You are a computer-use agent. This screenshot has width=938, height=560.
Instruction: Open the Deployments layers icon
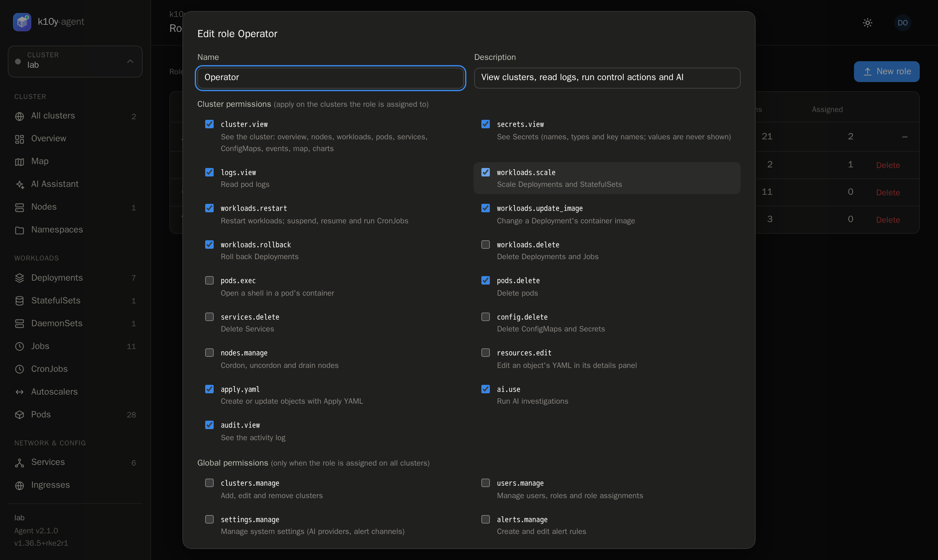coord(20,278)
